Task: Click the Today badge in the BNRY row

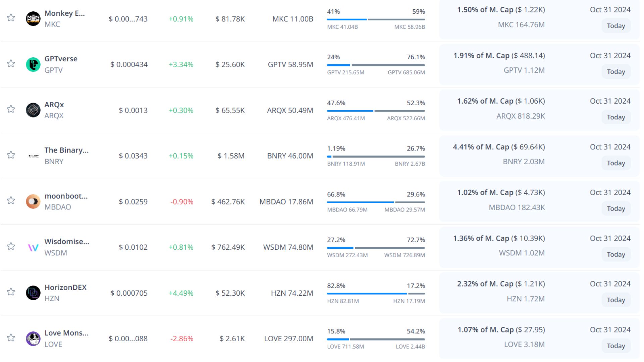Action: 616,163
